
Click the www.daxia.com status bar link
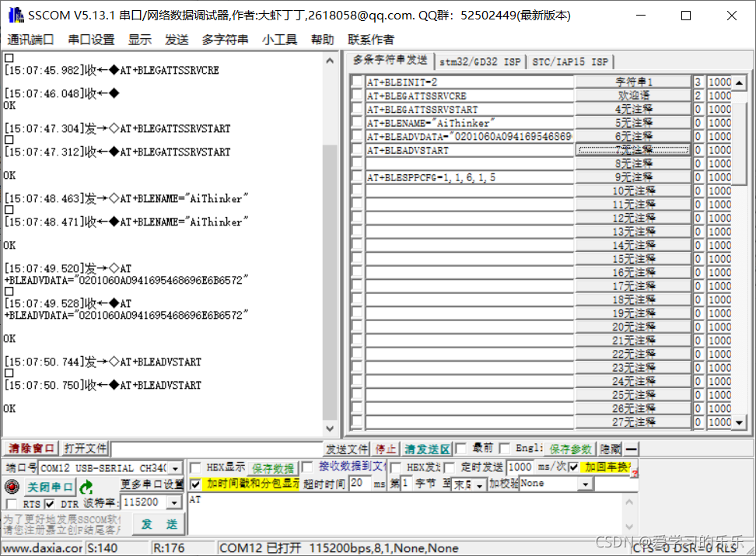pos(43,548)
